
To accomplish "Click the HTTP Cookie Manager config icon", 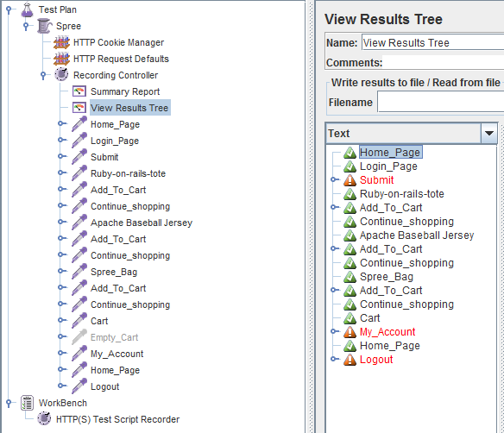I will (x=61, y=42).
